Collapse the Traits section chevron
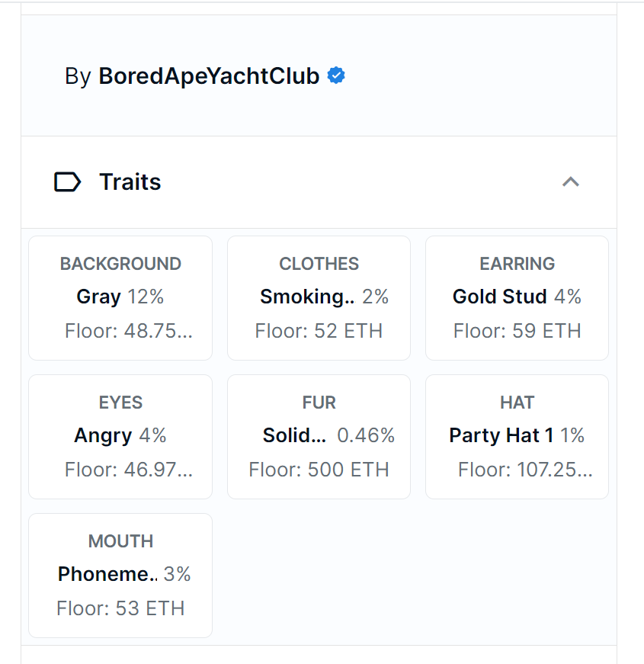This screenshot has height=664, width=644. [x=570, y=181]
